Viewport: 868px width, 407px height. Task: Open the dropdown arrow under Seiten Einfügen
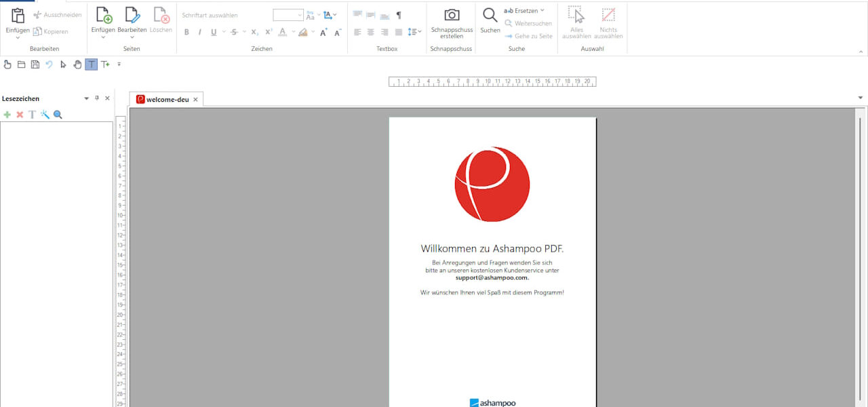(103, 37)
